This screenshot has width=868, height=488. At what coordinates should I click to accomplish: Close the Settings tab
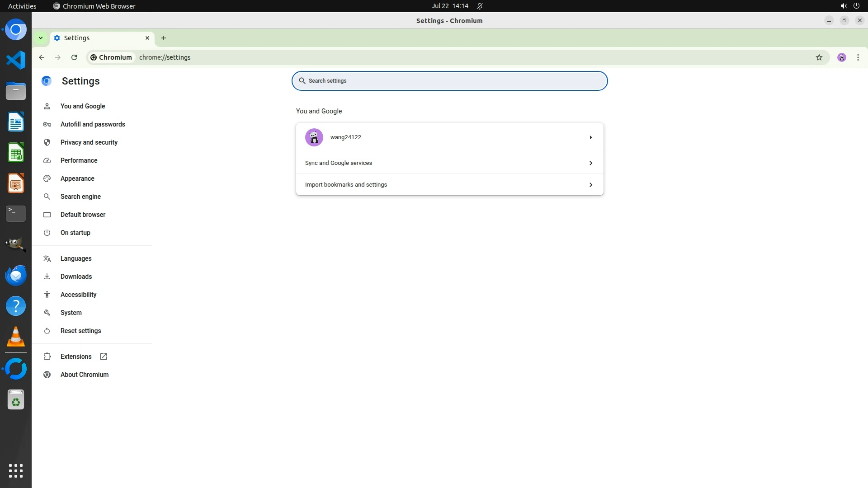147,38
